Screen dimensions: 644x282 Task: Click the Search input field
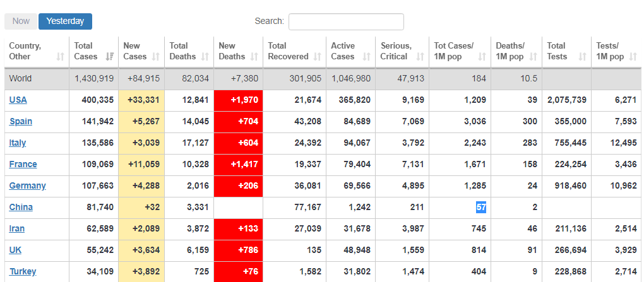[x=346, y=21]
